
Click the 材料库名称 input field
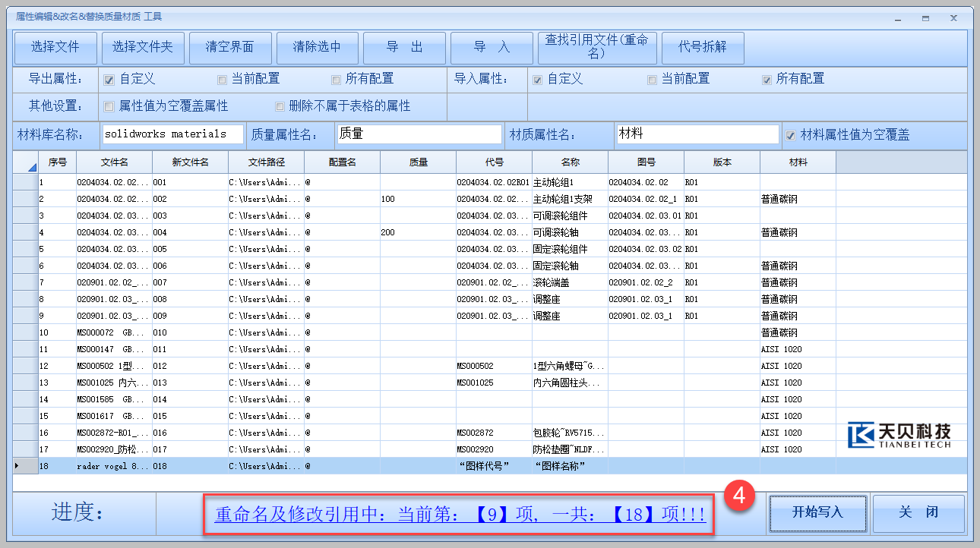pyautogui.click(x=172, y=134)
